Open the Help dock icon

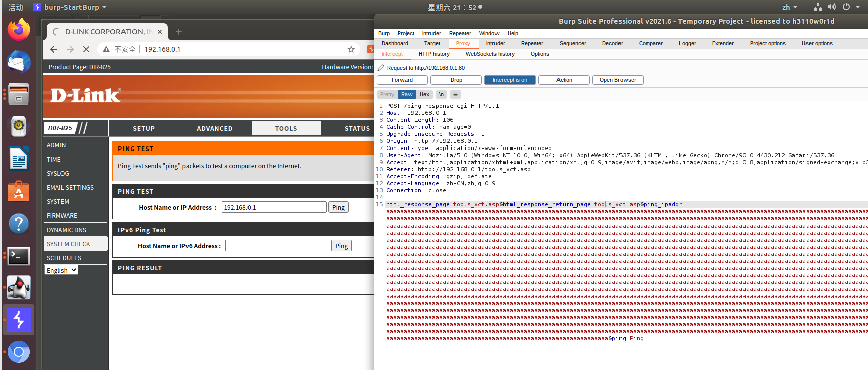coord(19,223)
